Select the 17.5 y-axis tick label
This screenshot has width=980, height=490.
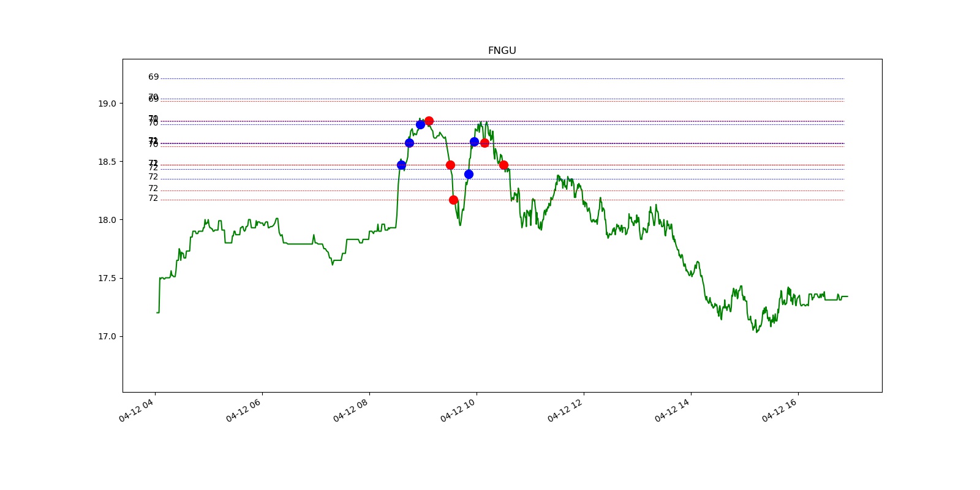[x=107, y=278]
